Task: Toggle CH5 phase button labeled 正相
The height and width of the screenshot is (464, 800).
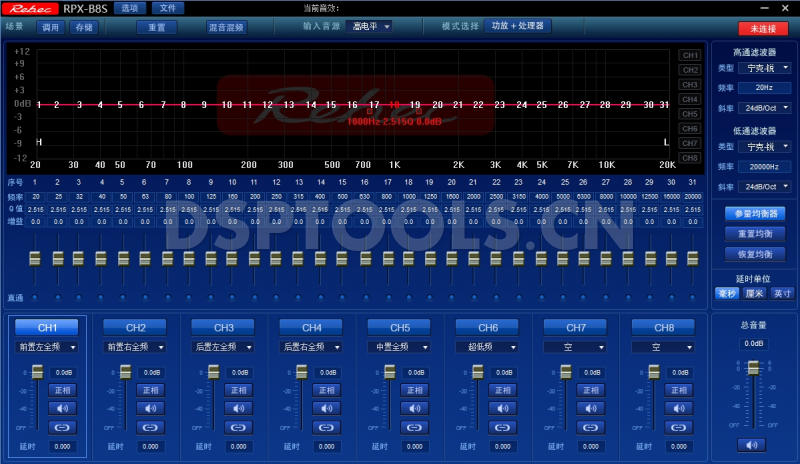Action: (414, 390)
